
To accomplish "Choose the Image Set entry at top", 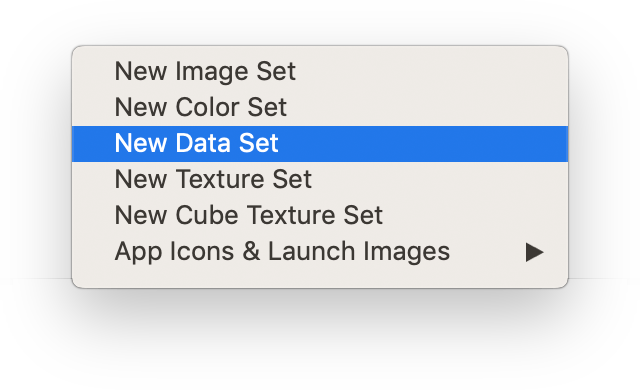I will 320,72.
